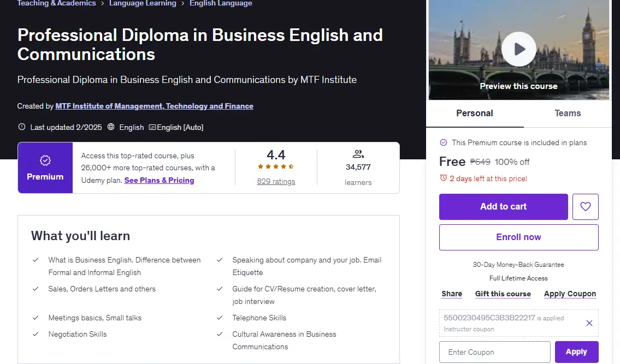
Task: Click the Premium badge icon
Action: pos(45,160)
